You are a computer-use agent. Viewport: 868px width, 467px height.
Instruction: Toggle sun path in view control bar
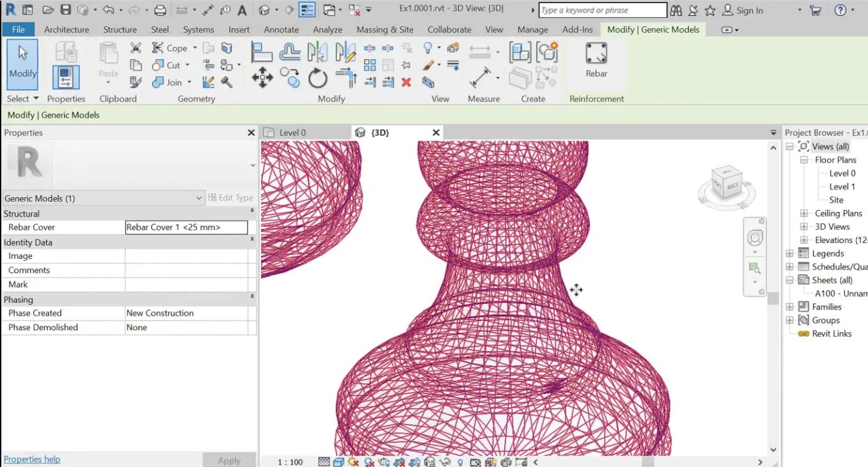pos(353,462)
